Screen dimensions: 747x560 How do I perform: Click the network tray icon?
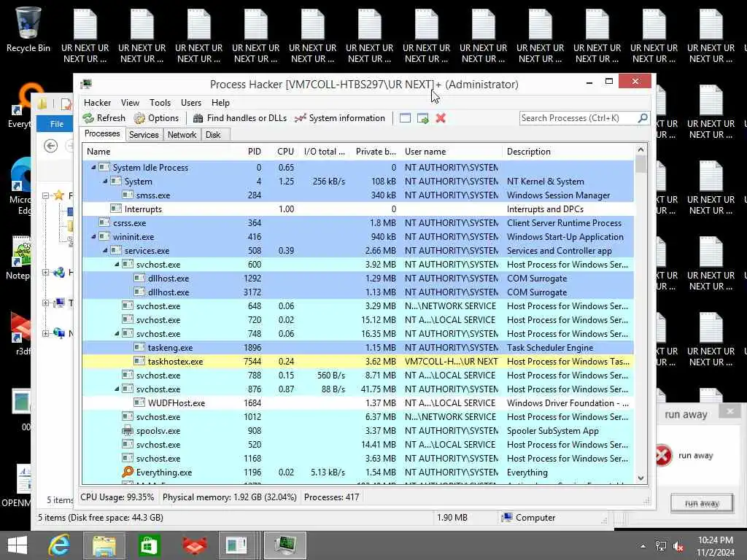coord(661,545)
